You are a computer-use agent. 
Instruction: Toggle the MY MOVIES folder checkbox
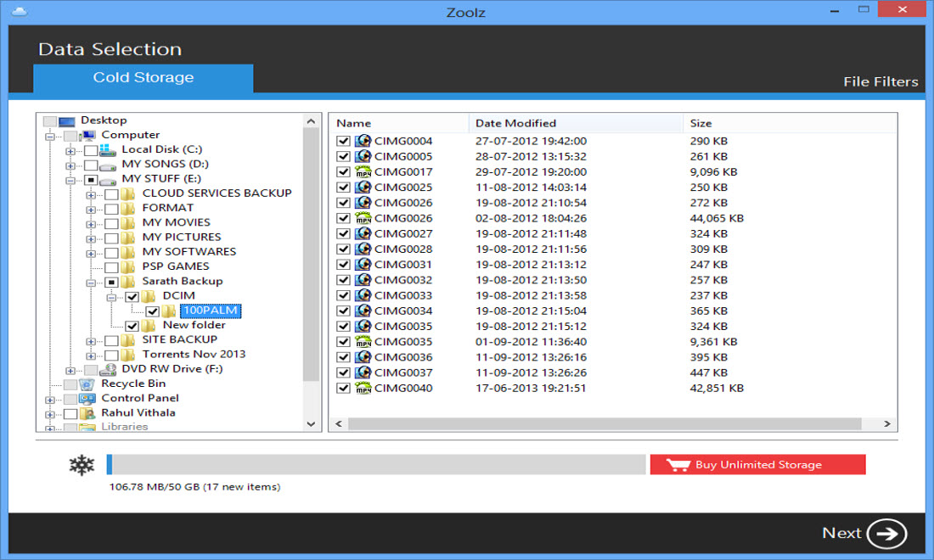pyautogui.click(x=111, y=222)
